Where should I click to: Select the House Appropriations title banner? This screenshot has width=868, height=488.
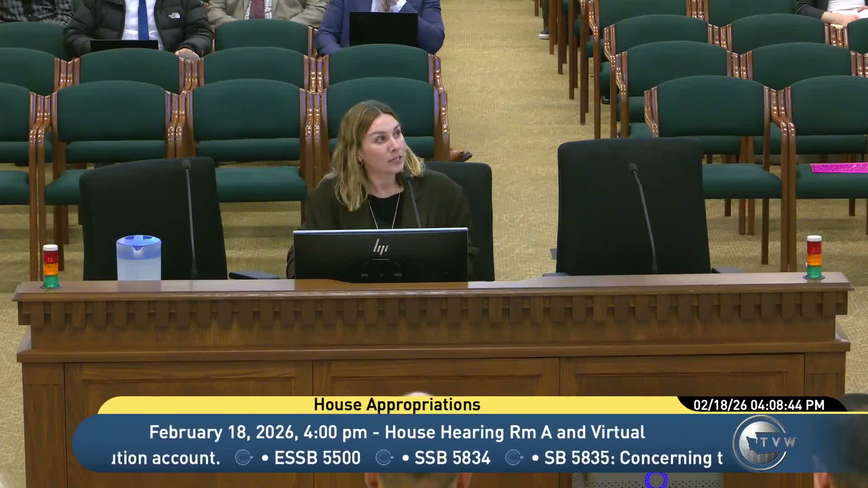(397, 405)
